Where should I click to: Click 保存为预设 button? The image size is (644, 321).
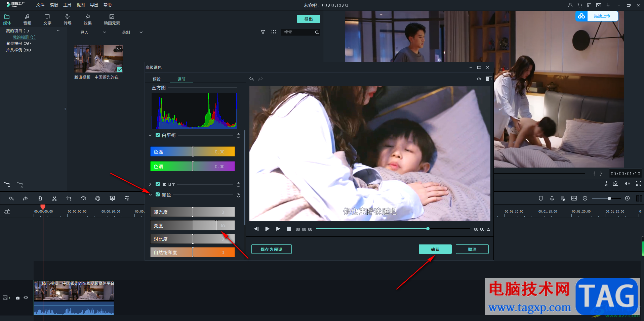tap(272, 249)
